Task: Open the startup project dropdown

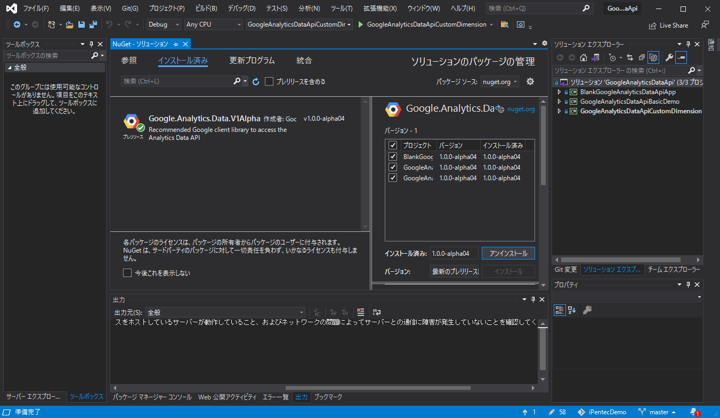Action: (299, 24)
